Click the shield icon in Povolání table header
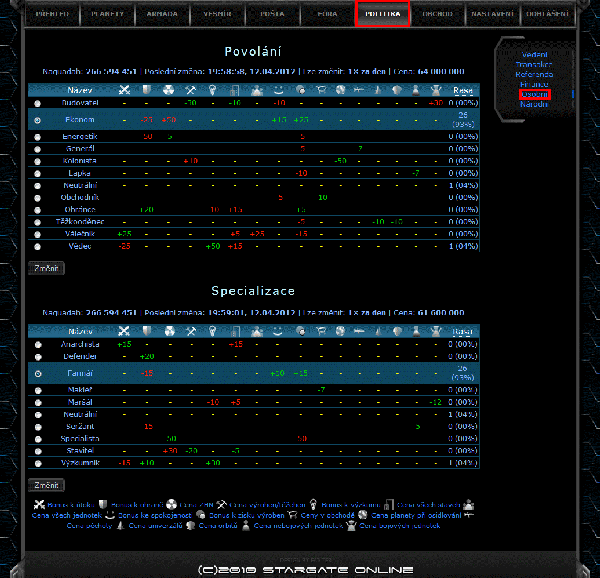 tap(146, 90)
